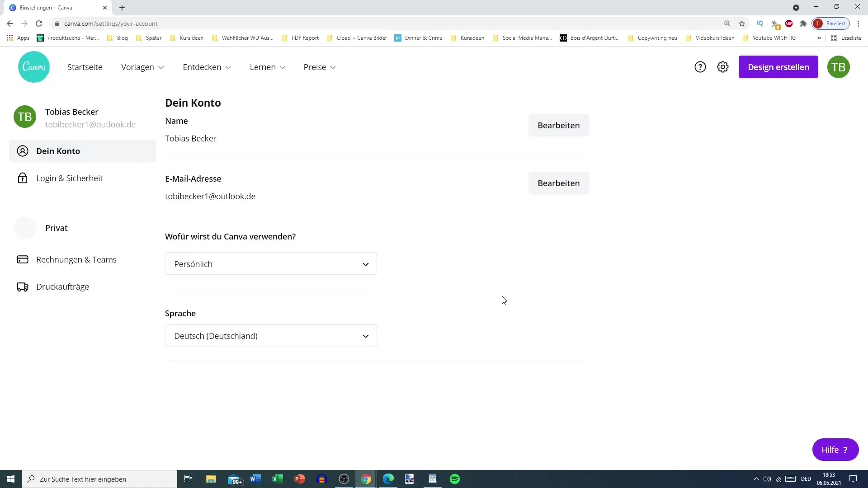Open Login & Sicherheit settings
Image resolution: width=868 pixels, height=488 pixels.
82,178
